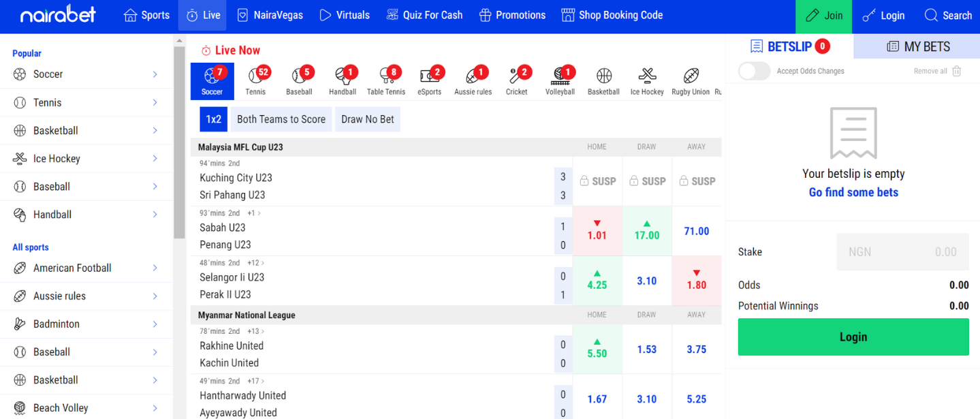Pick Sabah U23 home odds 1.01

pyautogui.click(x=597, y=231)
